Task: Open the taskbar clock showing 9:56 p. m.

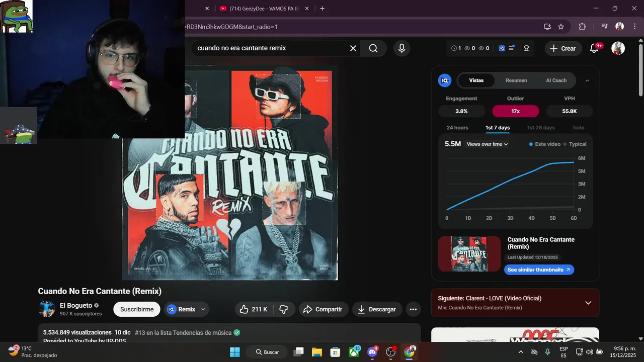Action: coord(623,352)
